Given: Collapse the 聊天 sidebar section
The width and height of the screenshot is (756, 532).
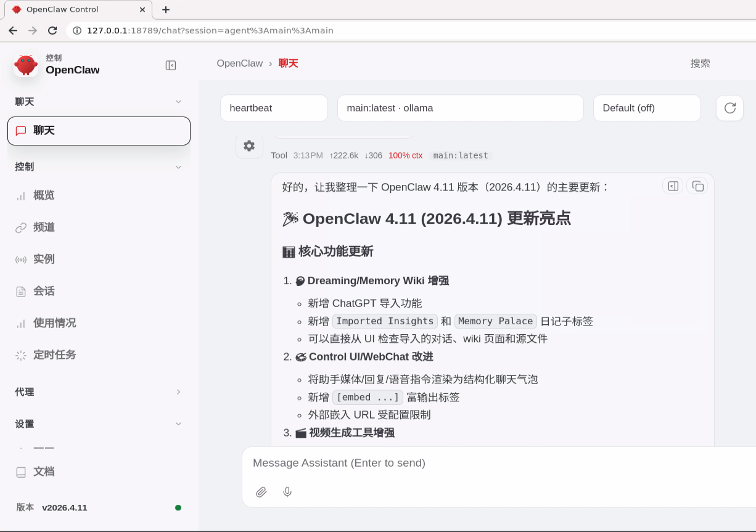Looking at the screenshot, I should click(178, 102).
